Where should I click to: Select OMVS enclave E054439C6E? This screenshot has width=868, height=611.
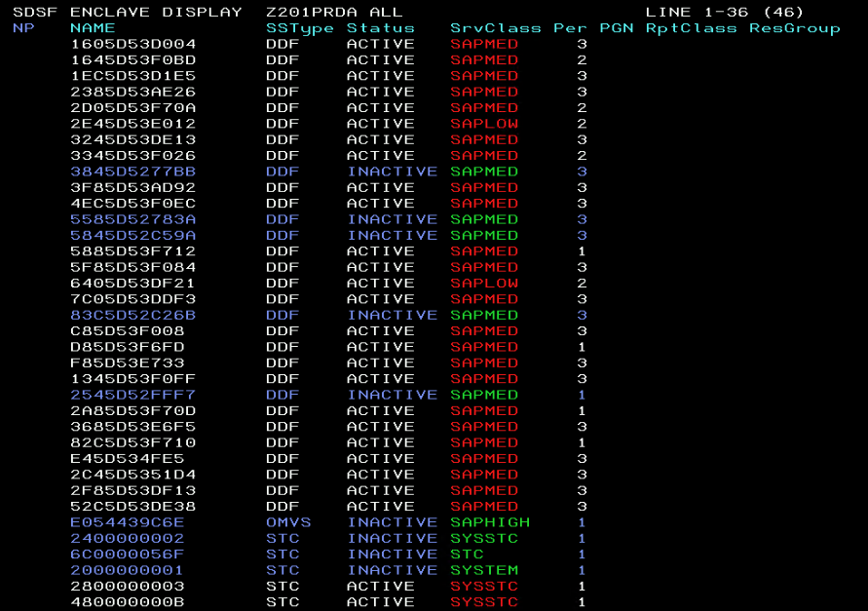point(128,522)
